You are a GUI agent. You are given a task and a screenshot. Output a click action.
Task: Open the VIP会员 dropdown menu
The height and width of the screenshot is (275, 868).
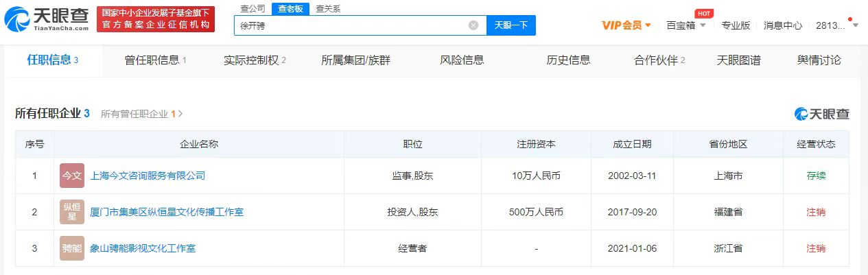tap(626, 25)
